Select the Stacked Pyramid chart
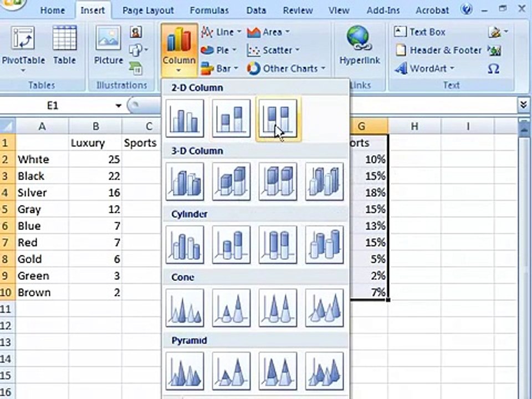The height and width of the screenshot is (399, 532). point(231,371)
